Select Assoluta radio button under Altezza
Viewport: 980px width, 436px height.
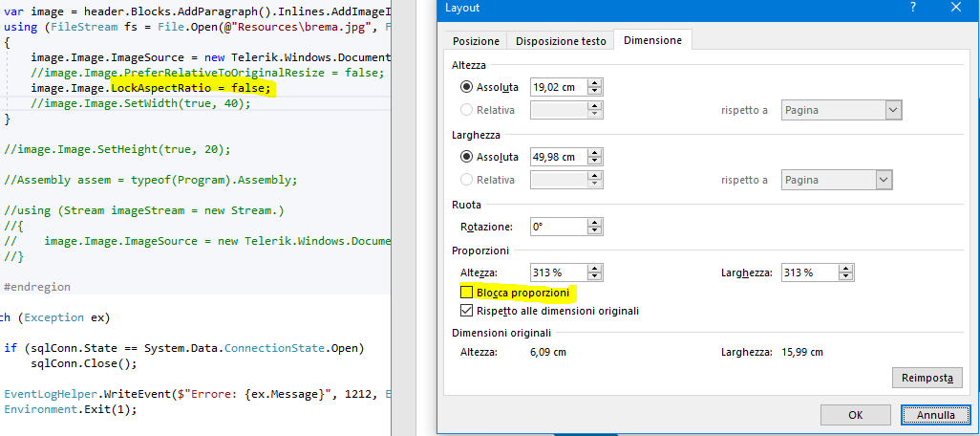click(x=466, y=87)
